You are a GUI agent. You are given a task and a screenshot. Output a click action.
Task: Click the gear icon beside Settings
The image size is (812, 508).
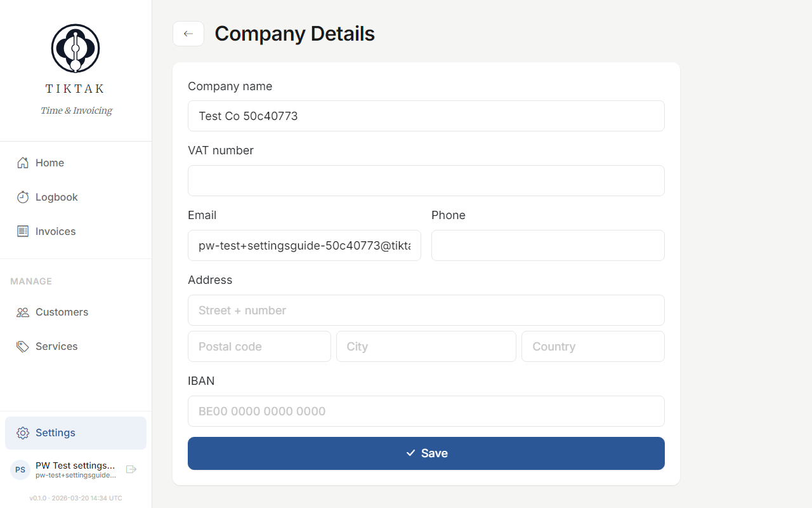[22, 432]
